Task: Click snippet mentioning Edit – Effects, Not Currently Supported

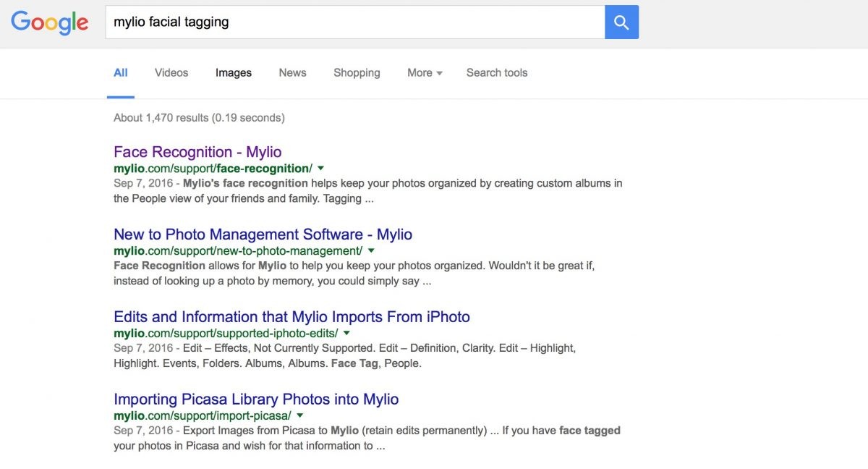Action: click(345, 355)
